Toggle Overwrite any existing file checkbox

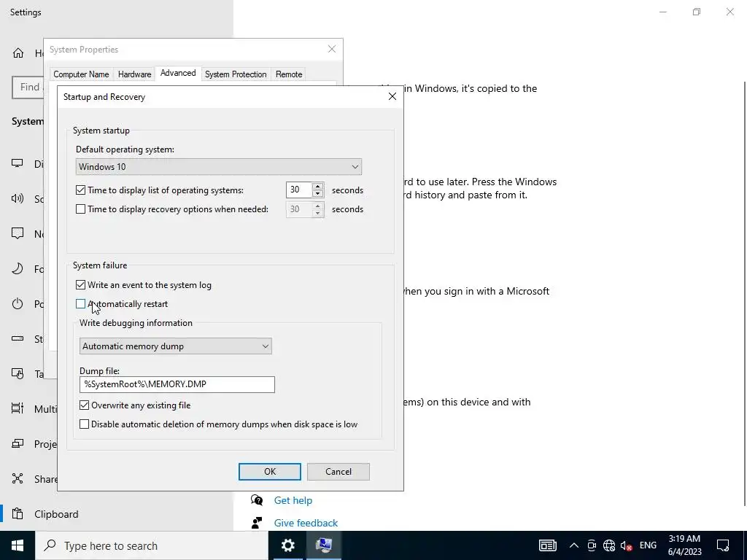[x=85, y=405]
